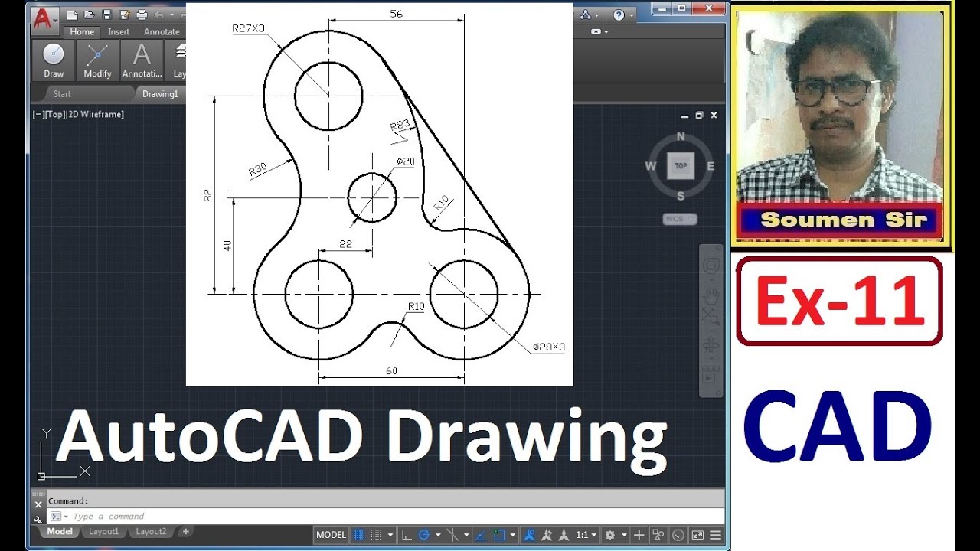Image resolution: width=980 pixels, height=551 pixels.
Task: Open the AutoCAD application menu
Action: click(45, 21)
